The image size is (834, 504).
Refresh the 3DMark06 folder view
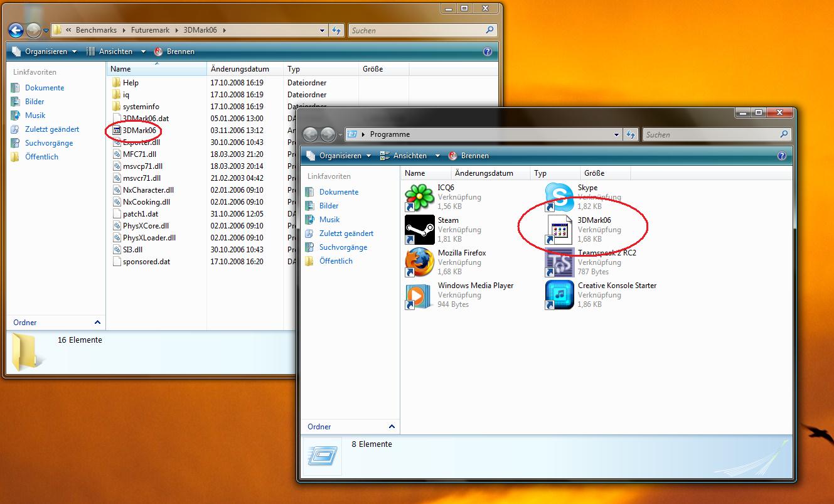pos(336,30)
